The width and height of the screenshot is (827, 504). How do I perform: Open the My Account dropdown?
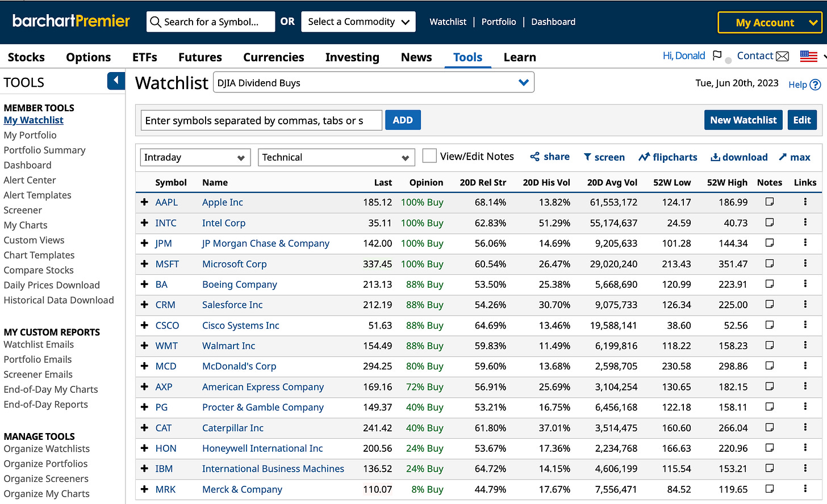click(770, 23)
